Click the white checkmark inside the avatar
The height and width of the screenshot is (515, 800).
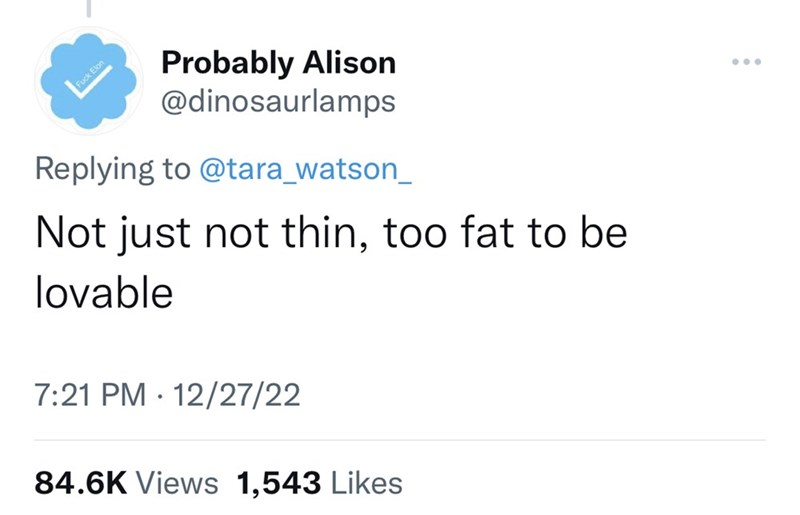pyautogui.click(x=88, y=82)
